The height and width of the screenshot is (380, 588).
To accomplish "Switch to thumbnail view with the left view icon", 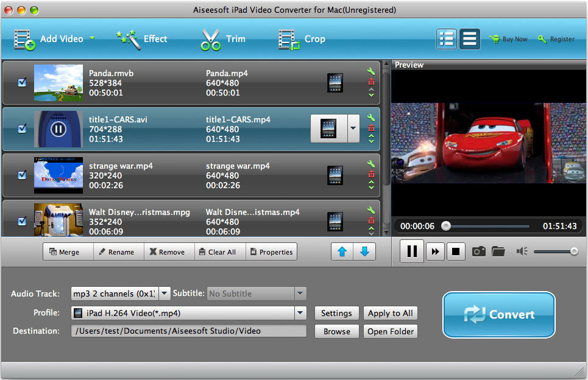I will [446, 38].
